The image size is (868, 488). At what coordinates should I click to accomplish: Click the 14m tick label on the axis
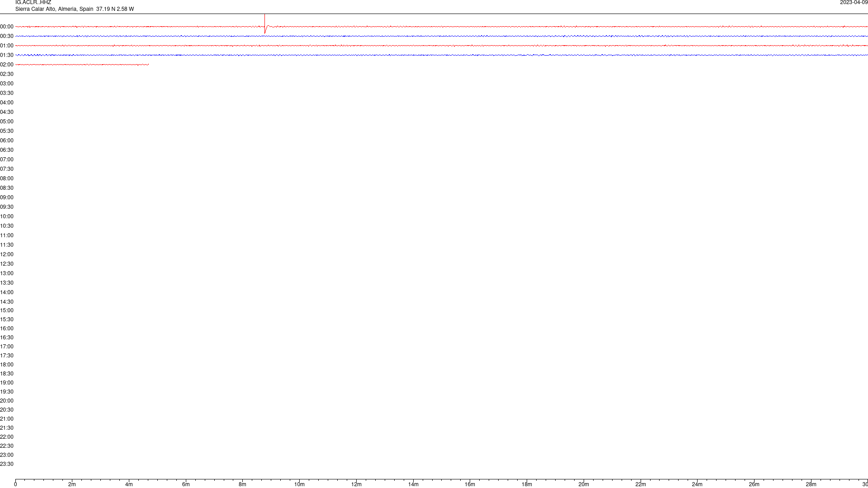click(x=413, y=484)
